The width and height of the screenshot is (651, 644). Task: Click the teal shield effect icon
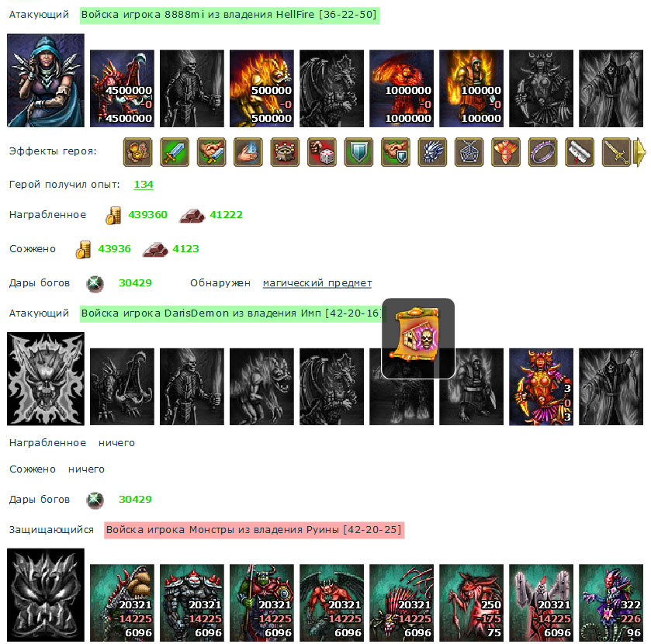coord(358,152)
